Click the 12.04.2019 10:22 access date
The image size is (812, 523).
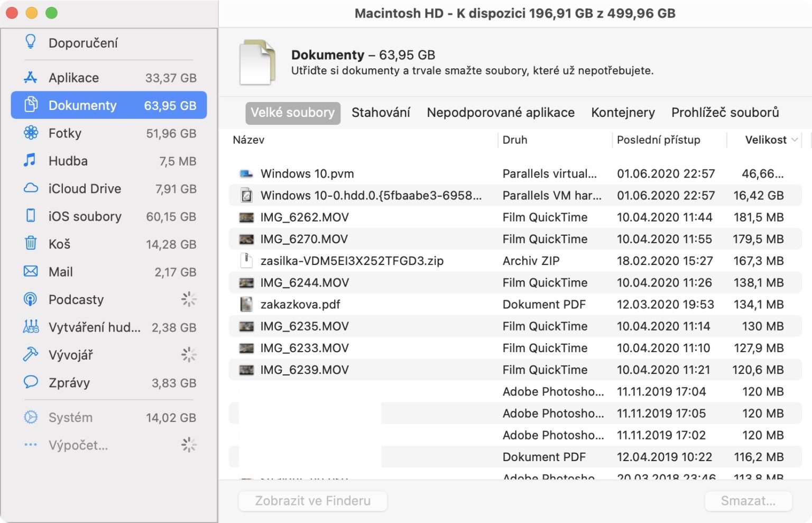point(665,457)
